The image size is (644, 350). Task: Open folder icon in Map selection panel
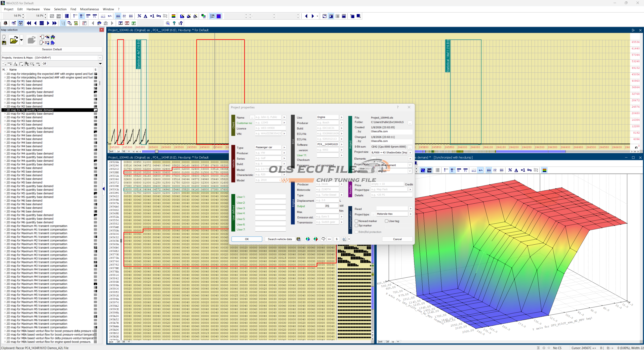click(14, 40)
